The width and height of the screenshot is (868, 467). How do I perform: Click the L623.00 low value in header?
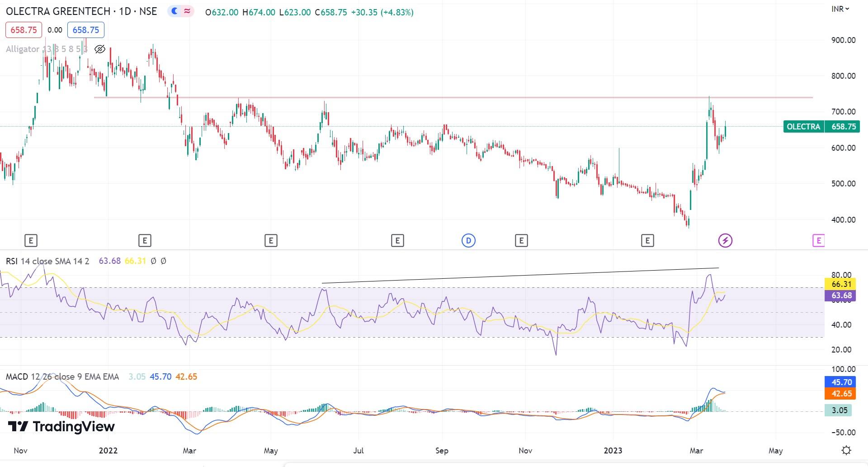[x=295, y=12]
